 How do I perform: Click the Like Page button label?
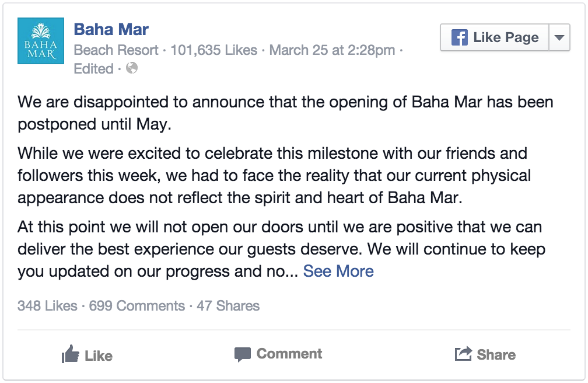pyautogui.click(x=506, y=37)
